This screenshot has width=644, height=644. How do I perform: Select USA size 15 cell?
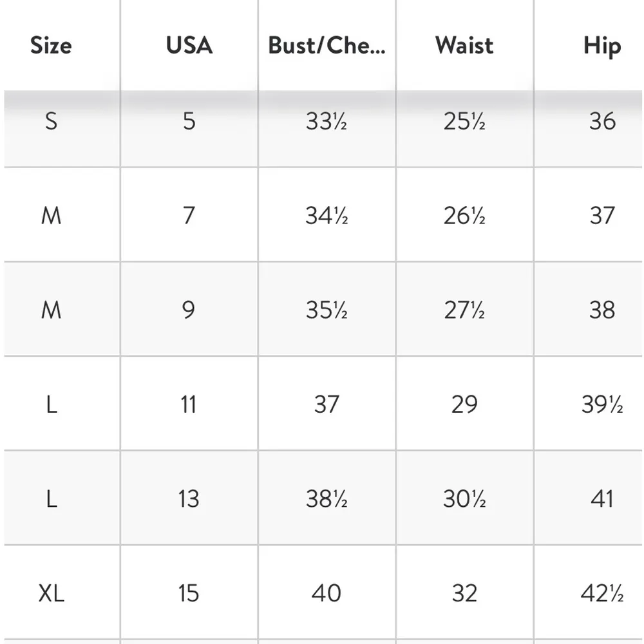(189, 593)
